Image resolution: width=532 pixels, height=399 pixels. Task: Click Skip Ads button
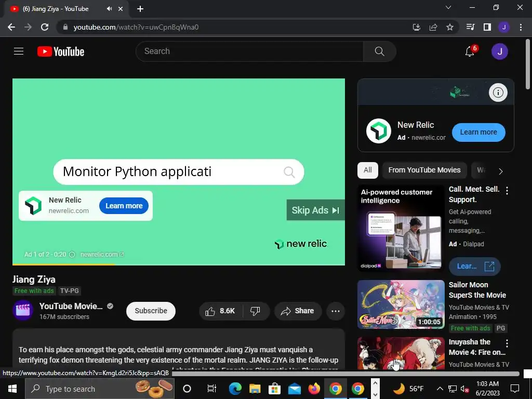coord(315,210)
